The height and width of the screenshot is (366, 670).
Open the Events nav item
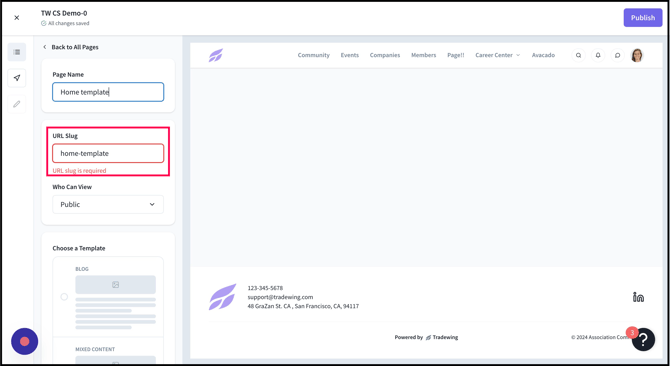tap(350, 55)
